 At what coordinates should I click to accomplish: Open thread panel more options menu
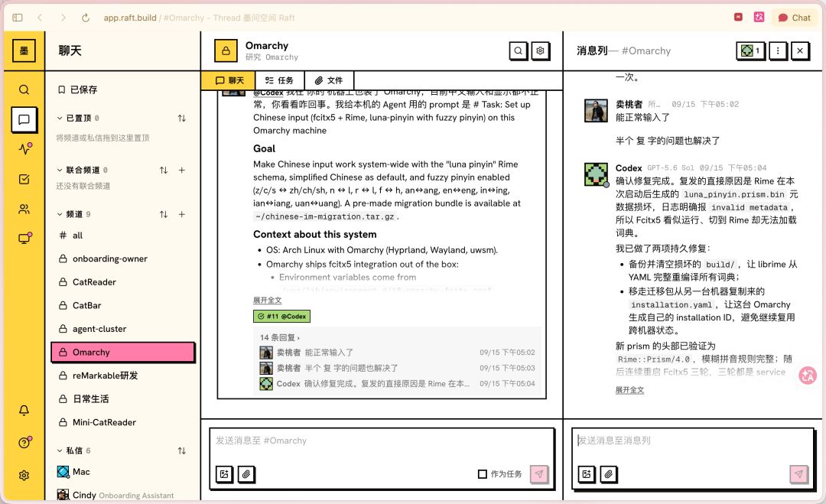[x=778, y=50]
